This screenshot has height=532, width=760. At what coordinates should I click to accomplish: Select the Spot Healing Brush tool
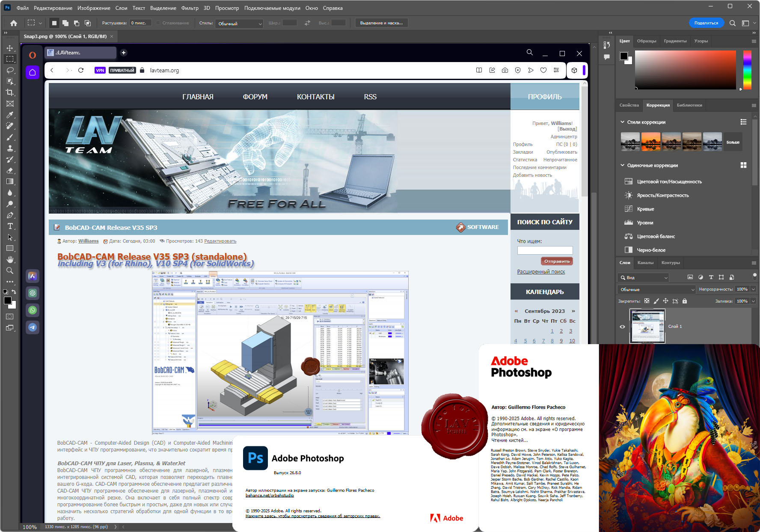coord(10,126)
